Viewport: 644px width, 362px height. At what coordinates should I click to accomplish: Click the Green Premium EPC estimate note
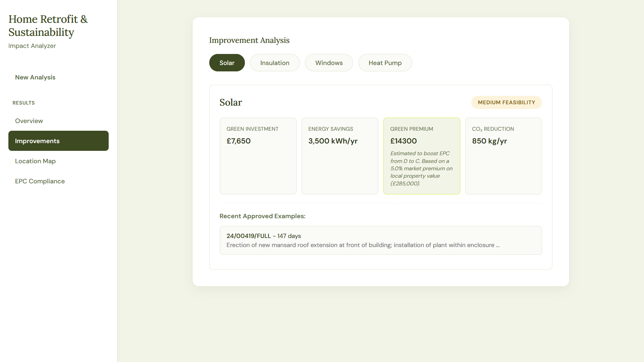pos(421,168)
